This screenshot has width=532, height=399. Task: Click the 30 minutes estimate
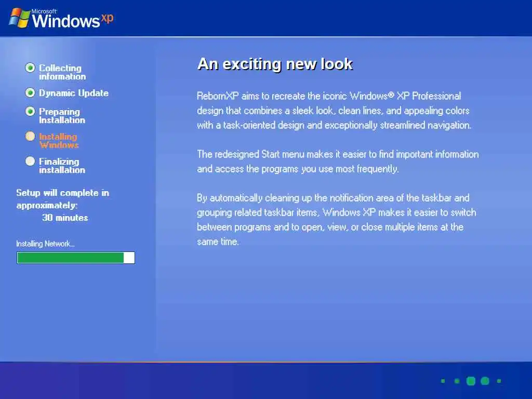tap(65, 218)
